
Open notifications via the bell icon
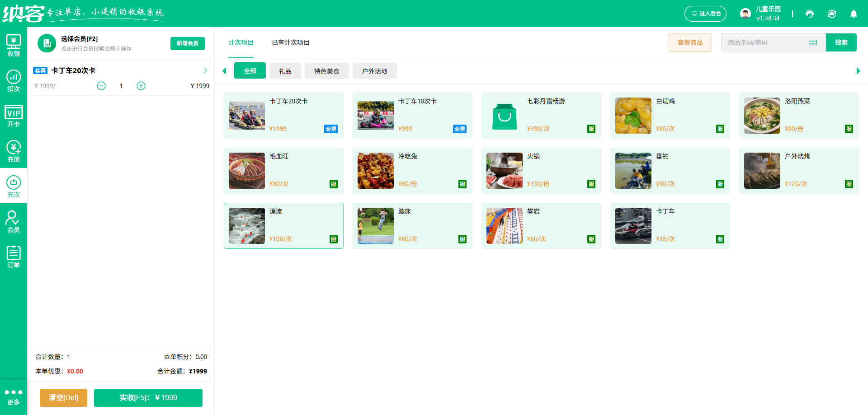(854, 14)
